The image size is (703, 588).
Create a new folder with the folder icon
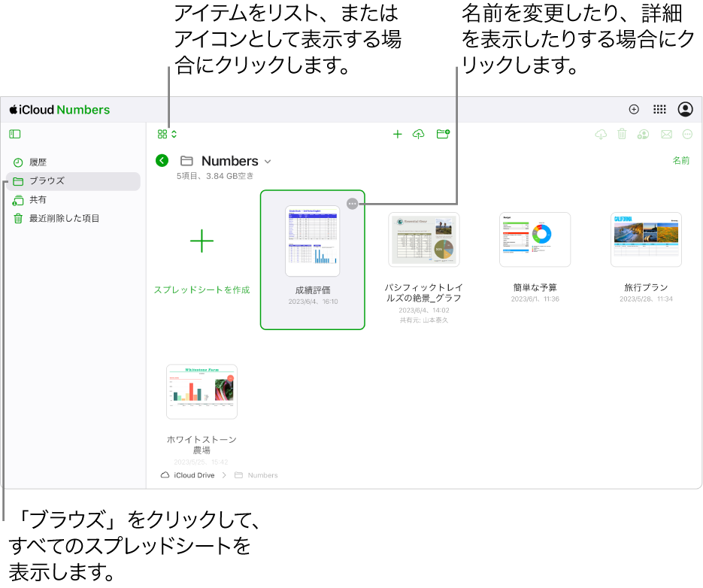click(443, 133)
